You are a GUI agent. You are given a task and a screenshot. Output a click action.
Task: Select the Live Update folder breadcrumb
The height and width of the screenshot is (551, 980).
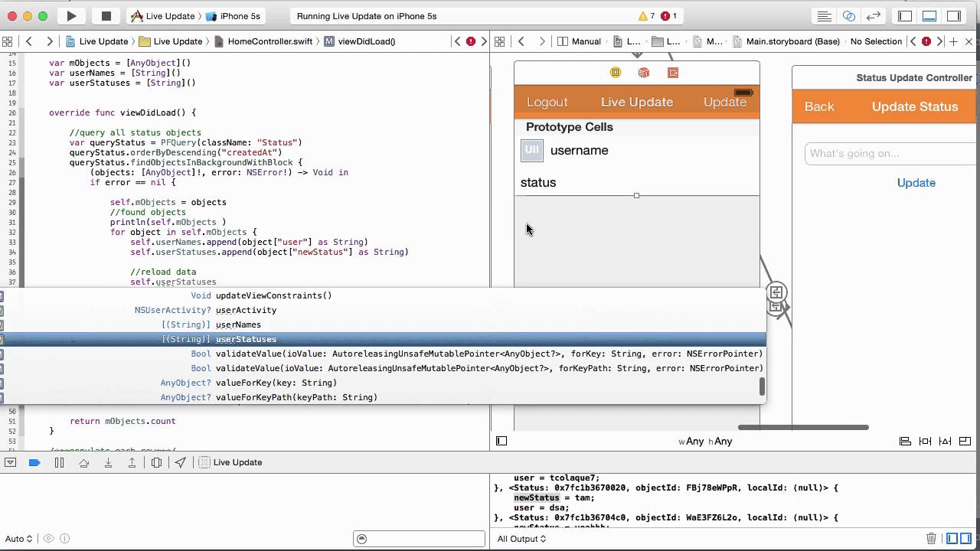pyautogui.click(x=171, y=41)
